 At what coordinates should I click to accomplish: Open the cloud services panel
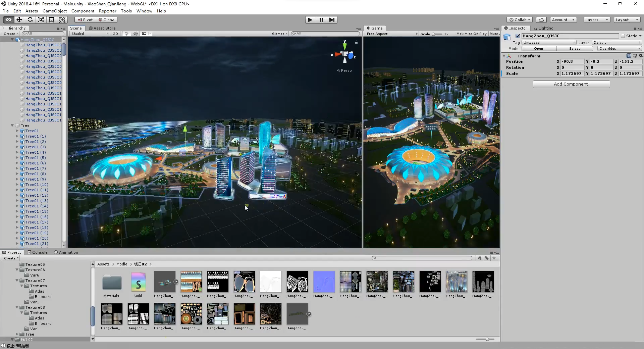pos(541,20)
